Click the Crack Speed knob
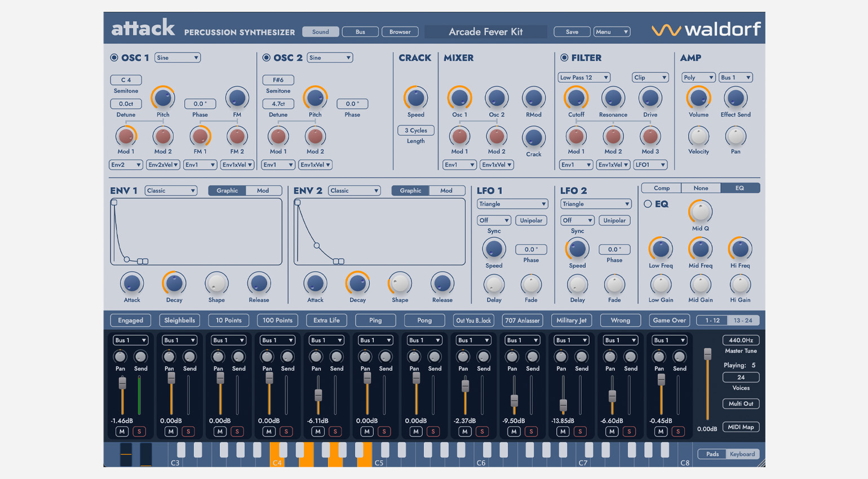Screen dimensions: 868x479 pos(415,98)
